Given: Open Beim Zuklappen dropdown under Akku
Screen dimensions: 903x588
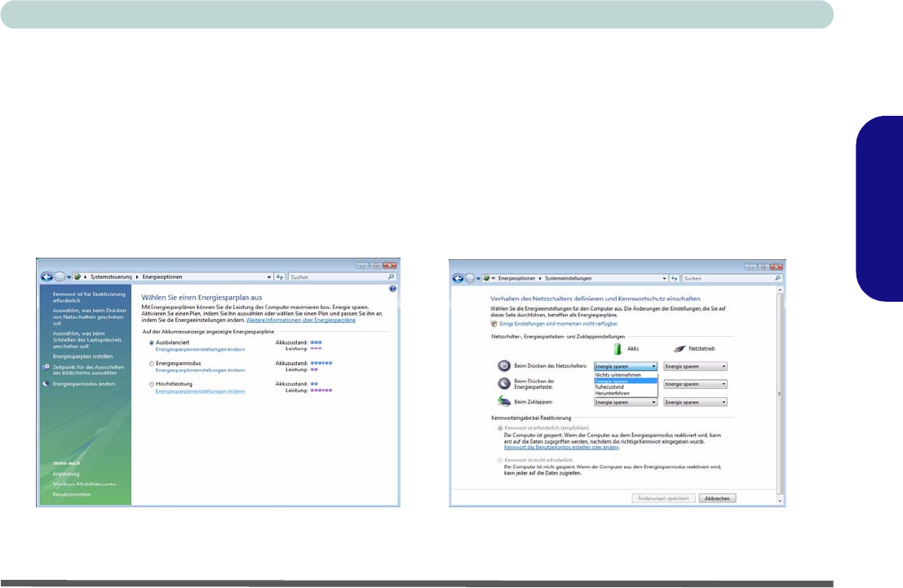Looking at the screenshot, I should [x=626, y=402].
